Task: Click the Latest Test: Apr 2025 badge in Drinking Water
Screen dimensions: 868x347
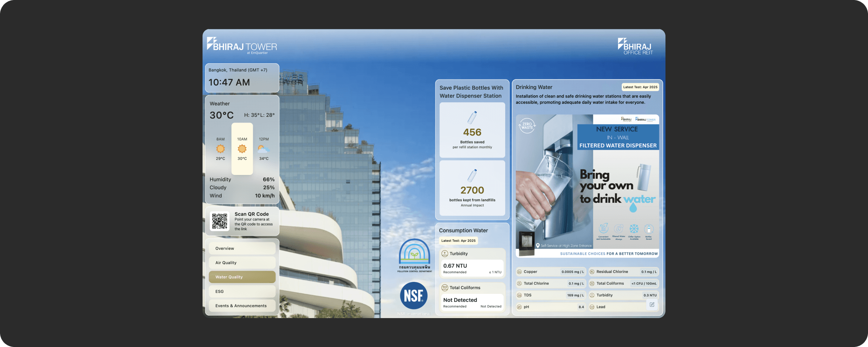Action: [640, 87]
